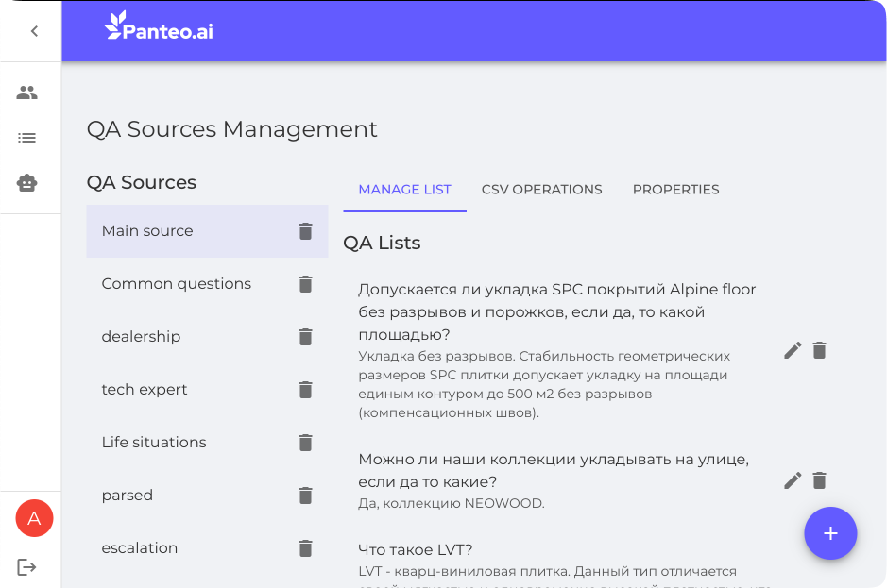This screenshot has width=887, height=588.
Task: Switch to the Properties tab
Action: 675,190
